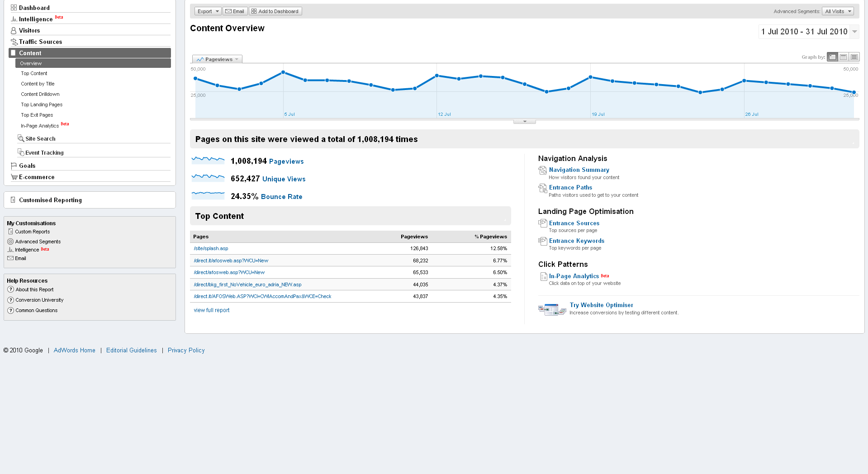The height and width of the screenshot is (474, 868).
Task: Select Overview under Content
Action: pos(93,63)
